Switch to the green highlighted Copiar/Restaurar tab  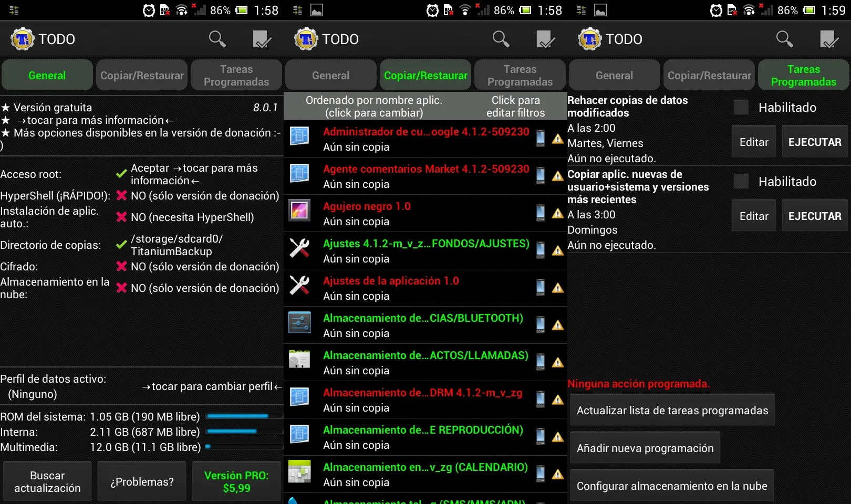pos(426,76)
